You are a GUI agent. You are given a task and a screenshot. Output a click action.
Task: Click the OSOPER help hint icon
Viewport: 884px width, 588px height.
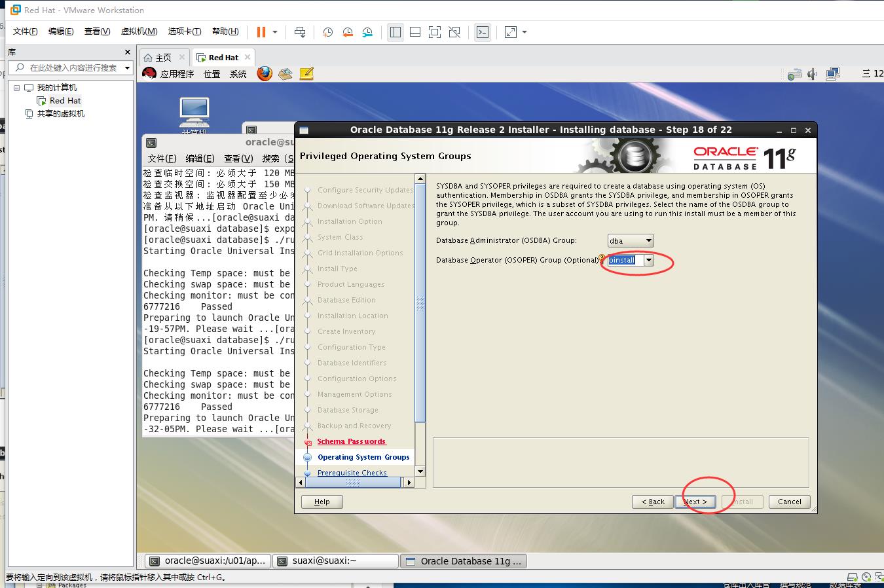(603, 259)
